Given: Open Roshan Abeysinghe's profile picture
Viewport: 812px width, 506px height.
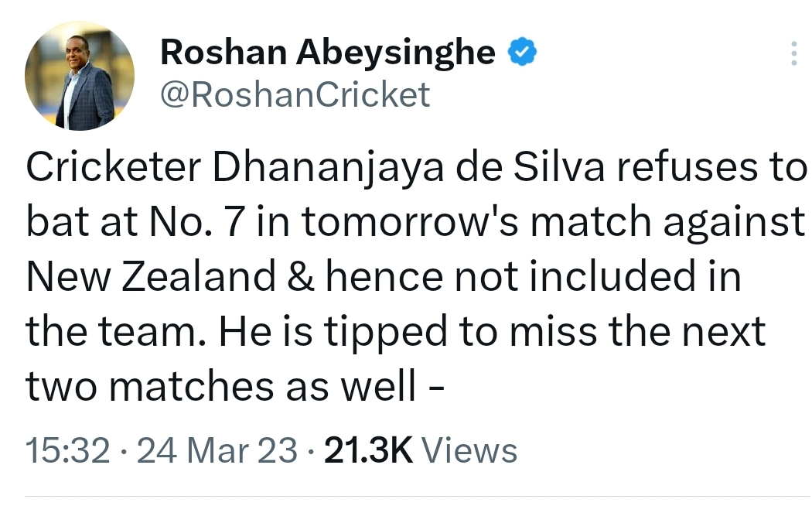Looking at the screenshot, I should [x=80, y=76].
